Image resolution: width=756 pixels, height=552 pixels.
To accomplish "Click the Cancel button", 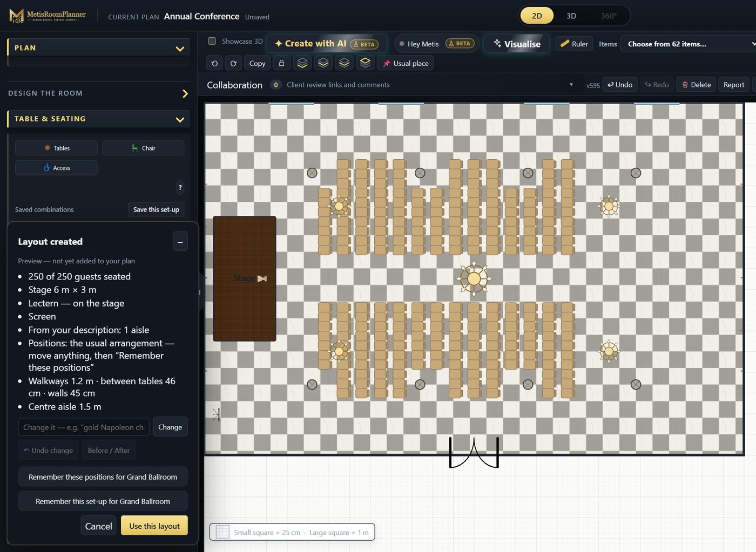I will 98,526.
